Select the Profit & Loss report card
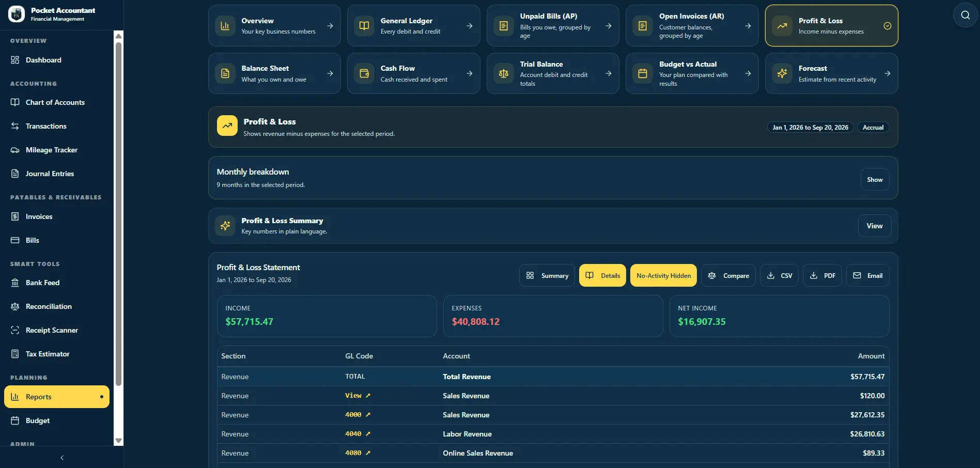This screenshot has width=980, height=468. (x=831, y=26)
